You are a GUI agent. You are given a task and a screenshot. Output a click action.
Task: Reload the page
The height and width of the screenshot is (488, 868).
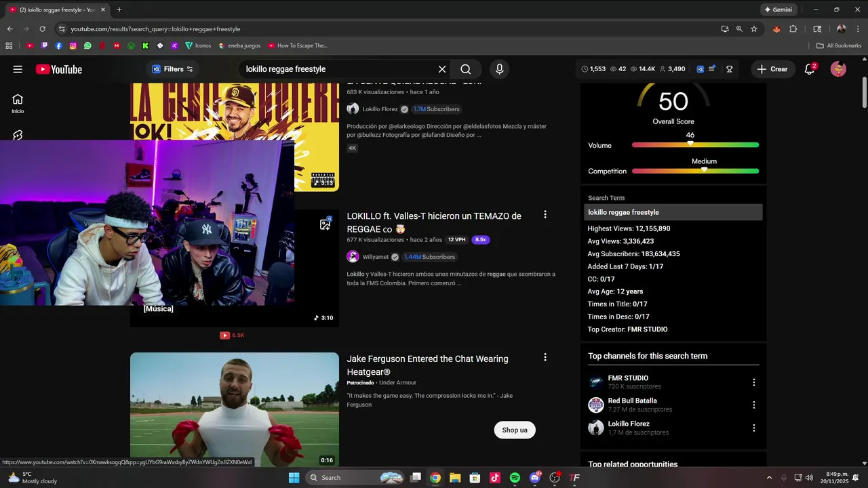[42, 29]
